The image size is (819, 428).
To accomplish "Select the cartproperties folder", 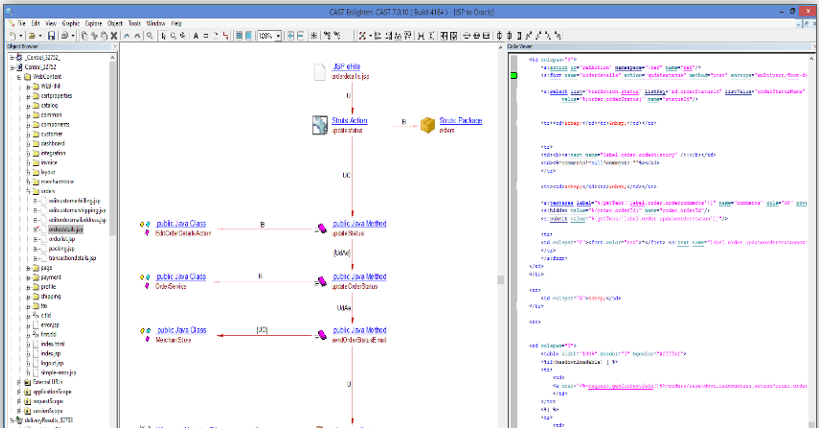I will tap(56, 96).
